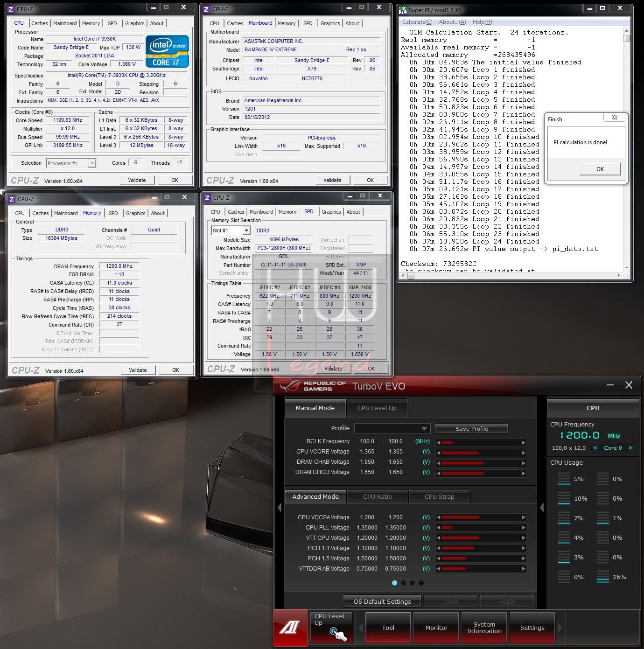Open About tab in Memory CPU-Z window
This screenshot has width=644, height=649.
[x=158, y=213]
